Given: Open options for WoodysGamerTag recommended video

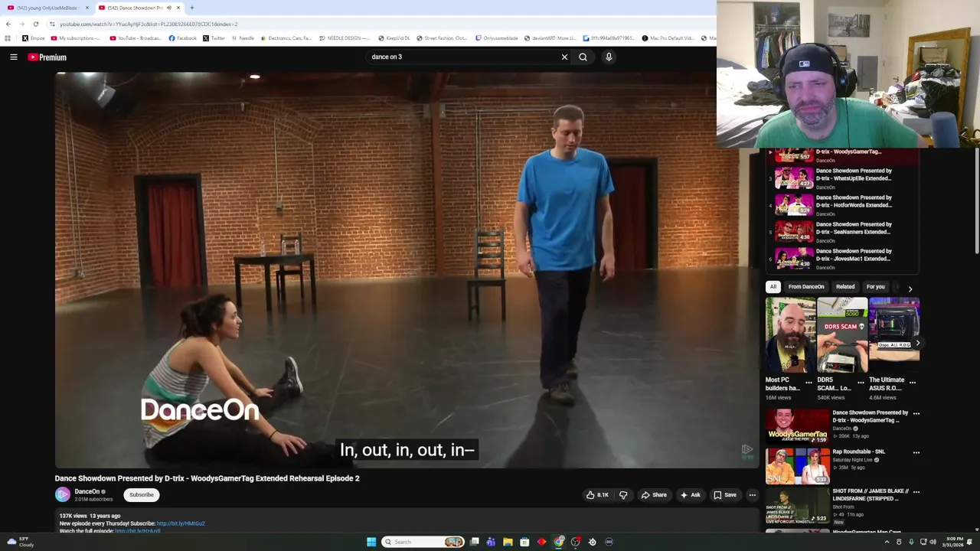Looking at the screenshot, I should [916, 413].
